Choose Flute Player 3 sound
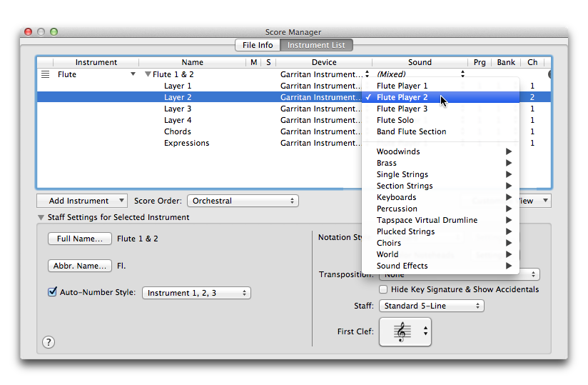Viewport: 588px width, 385px height. (440, 109)
